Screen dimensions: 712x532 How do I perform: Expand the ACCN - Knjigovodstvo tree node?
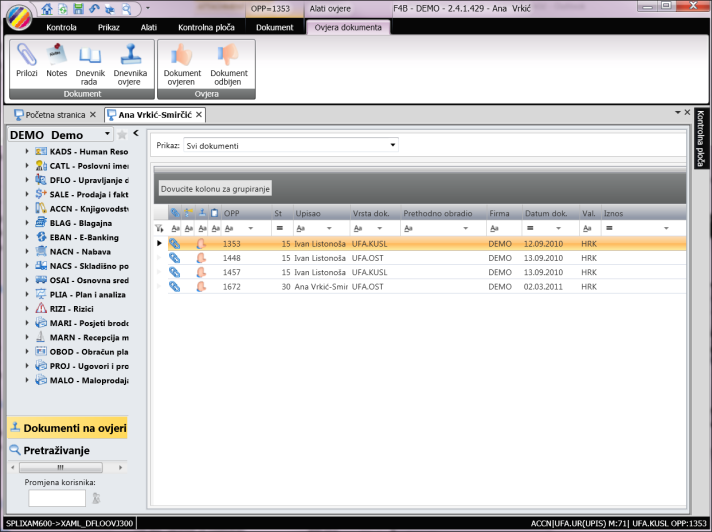[x=27, y=208]
